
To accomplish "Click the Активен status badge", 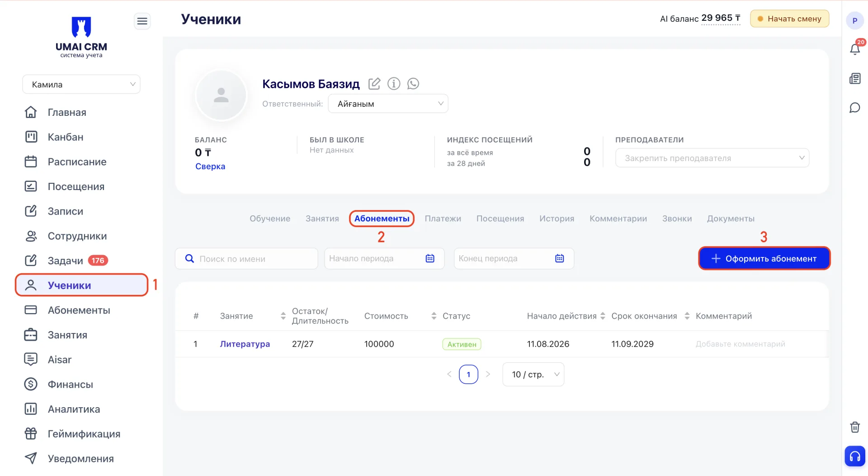I will pos(462,344).
